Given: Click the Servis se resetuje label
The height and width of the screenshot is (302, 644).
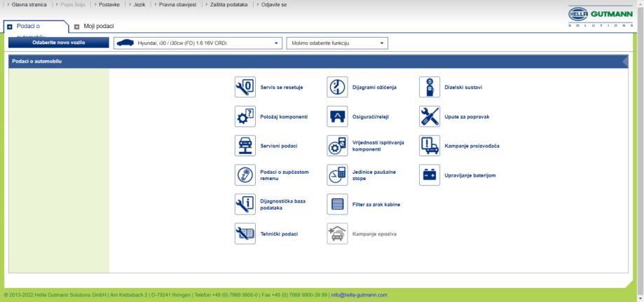Looking at the screenshot, I should click(282, 87).
